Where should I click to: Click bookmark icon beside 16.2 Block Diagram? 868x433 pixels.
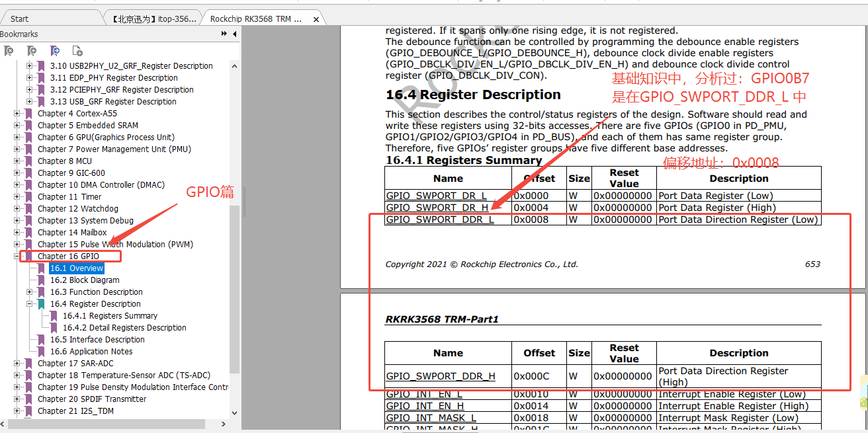pos(41,280)
